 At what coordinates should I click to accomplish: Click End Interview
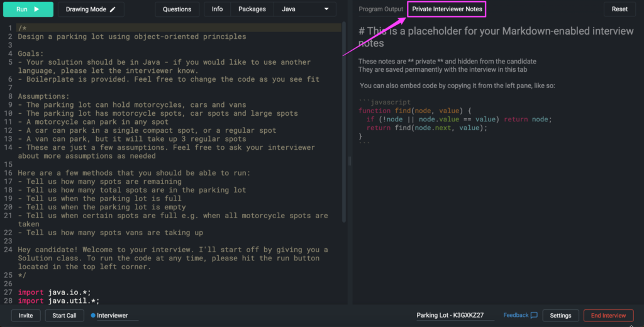tap(608, 316)
